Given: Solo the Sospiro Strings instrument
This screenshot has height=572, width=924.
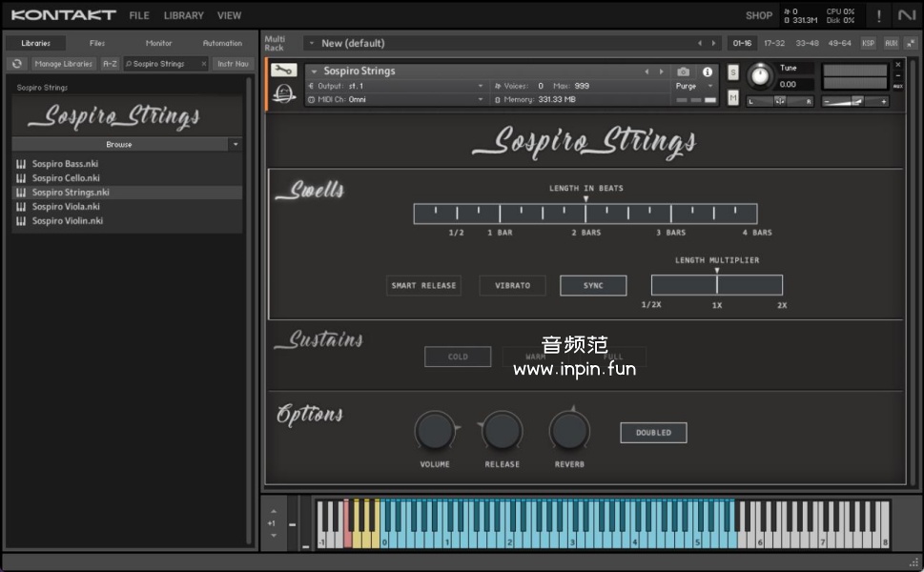Looking at the screenshot, I should 733,72.
